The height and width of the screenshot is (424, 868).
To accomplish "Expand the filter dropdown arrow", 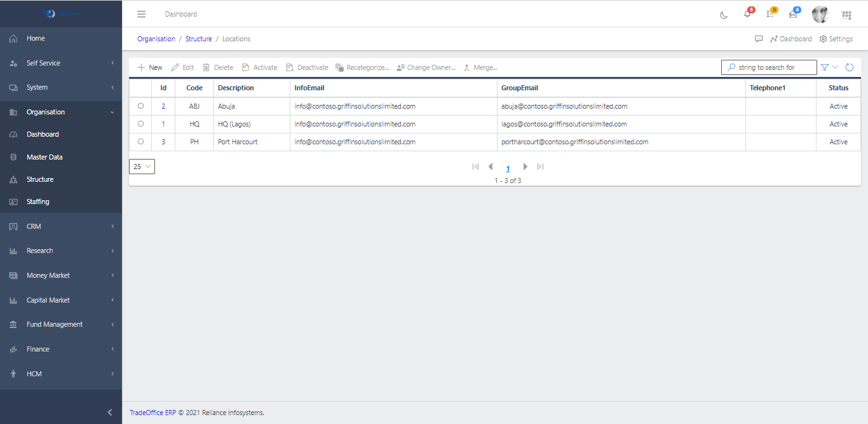I will (x=835, y=67).
